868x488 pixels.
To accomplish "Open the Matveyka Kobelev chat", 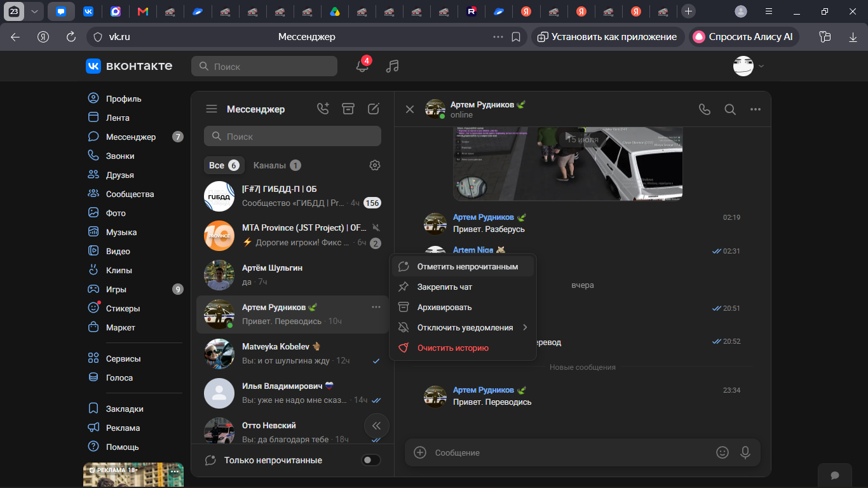I will (292, 354).
